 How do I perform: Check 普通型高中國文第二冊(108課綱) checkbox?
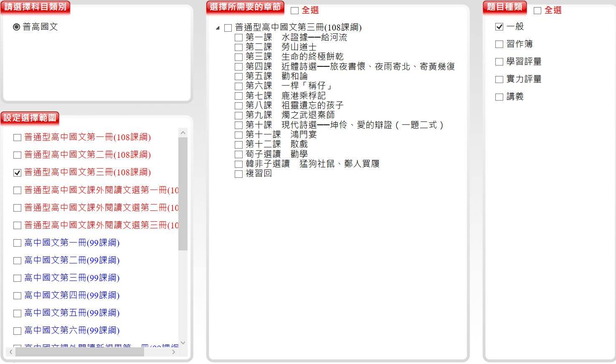coord(17,155)
